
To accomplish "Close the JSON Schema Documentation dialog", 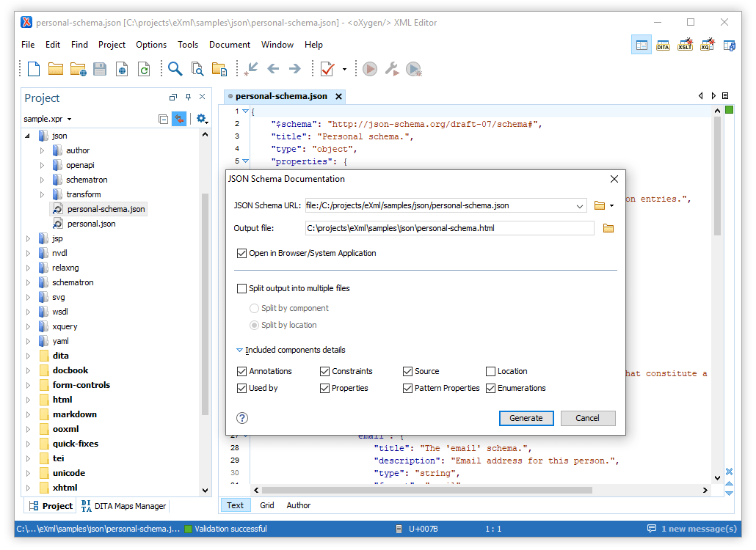I will pos(614,179).
